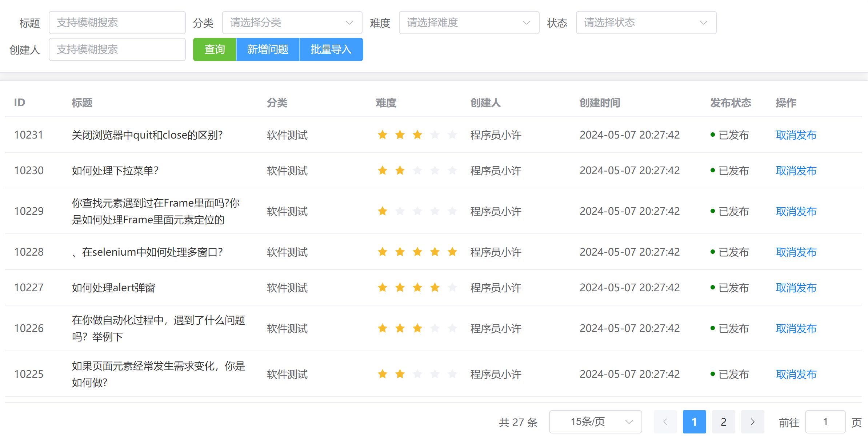Screen dimensions: 868x440
Task: Switch to page 2 in pagination
Action: click(723, 422)
